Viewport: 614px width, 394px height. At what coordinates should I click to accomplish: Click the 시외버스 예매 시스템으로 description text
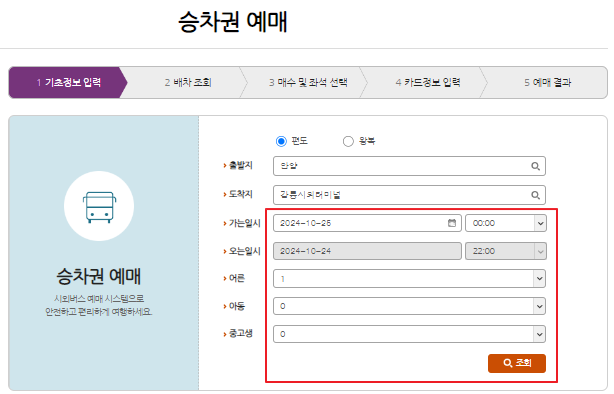pos(99,299)
